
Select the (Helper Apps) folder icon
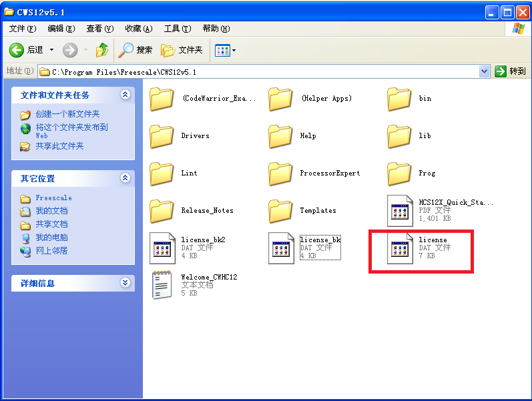pyautogui.click(x=280, y=99)
